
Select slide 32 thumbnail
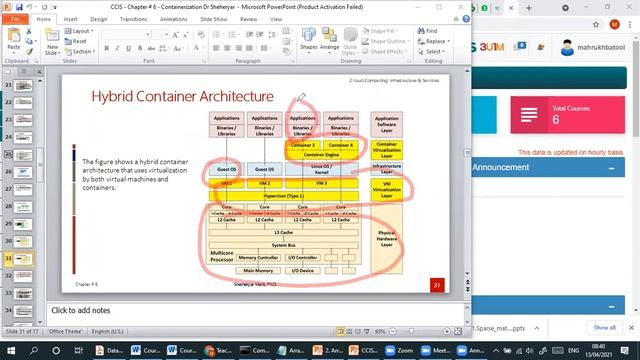[x=23, y=276]
